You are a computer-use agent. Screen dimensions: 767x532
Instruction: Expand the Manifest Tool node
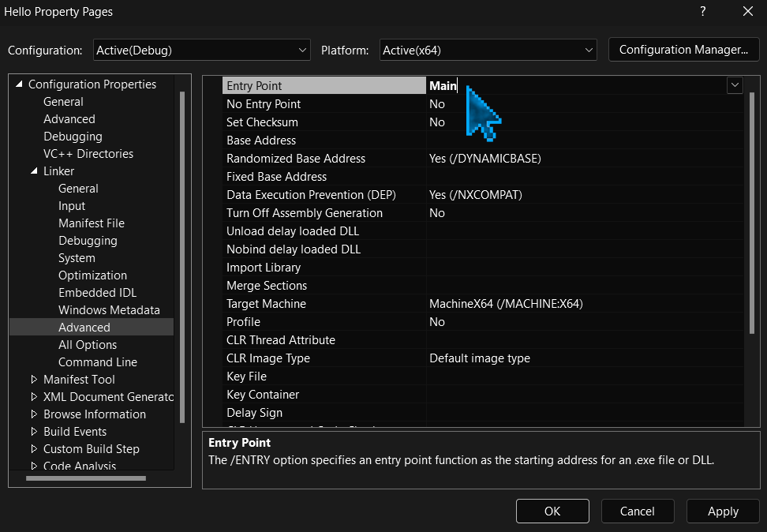(x=34, y=380)
